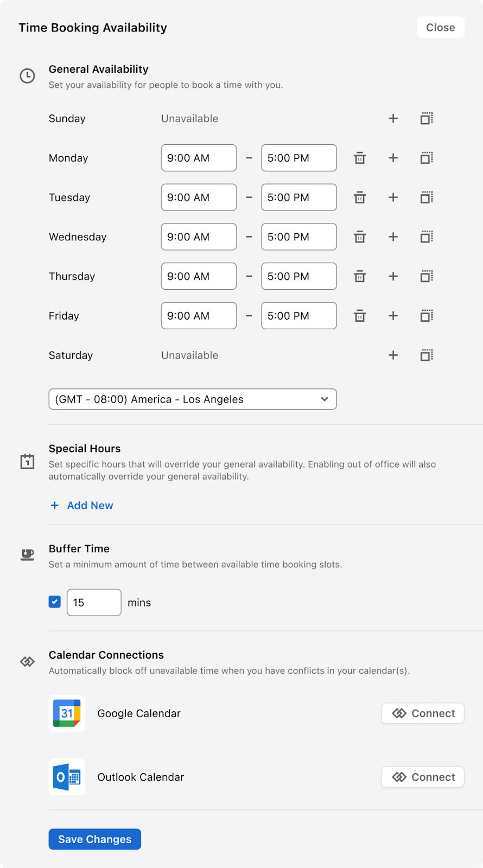Open Wednesday's 9:00 AM start time field
Screen dimensions: 483x868
click(199, 237)
